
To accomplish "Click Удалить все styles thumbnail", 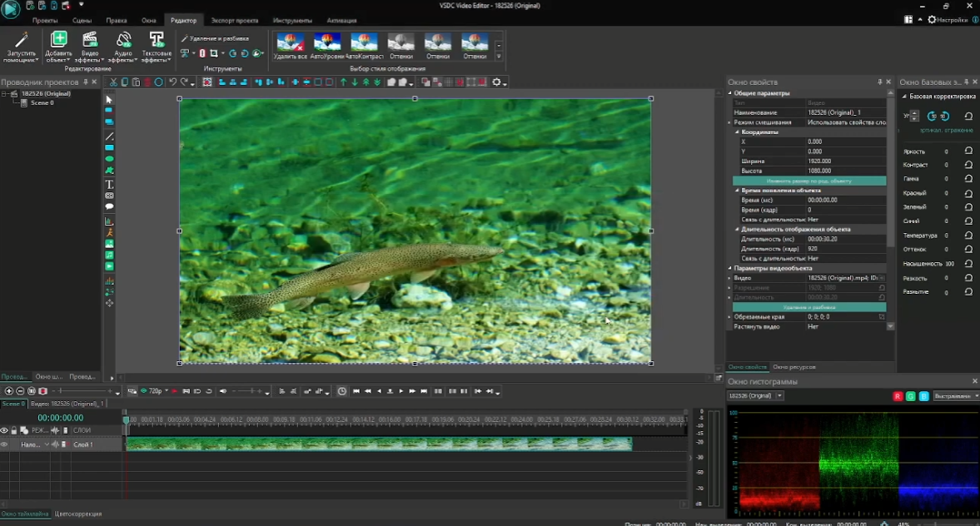I will click(290, 47).
